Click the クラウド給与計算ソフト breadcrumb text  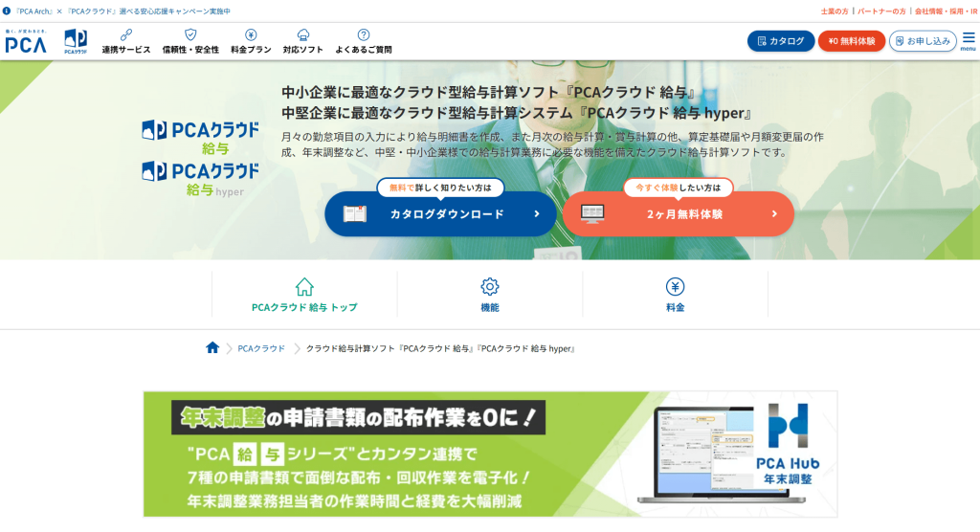click(440, 349)
